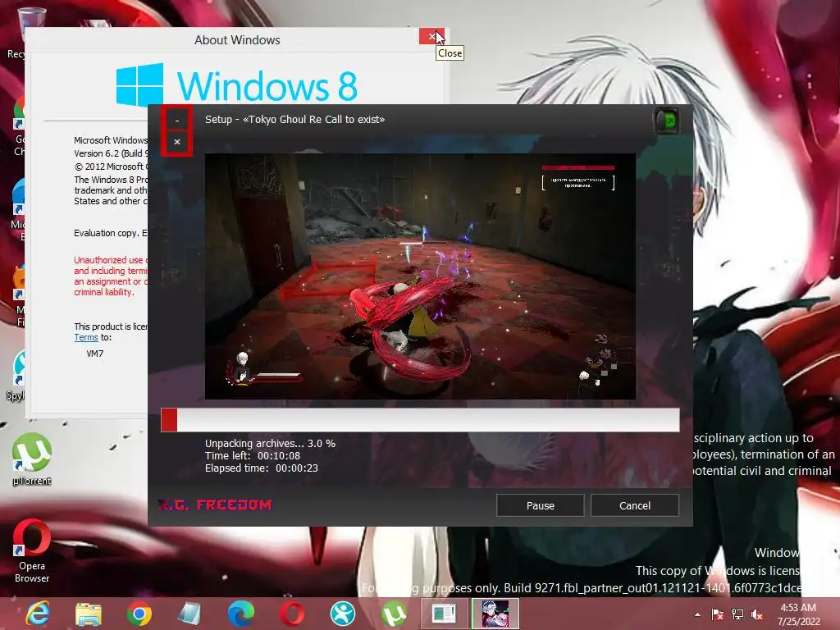Switch to About Windows taskbar button
This screenshot has height=630, width=840.
coord(444,614)
